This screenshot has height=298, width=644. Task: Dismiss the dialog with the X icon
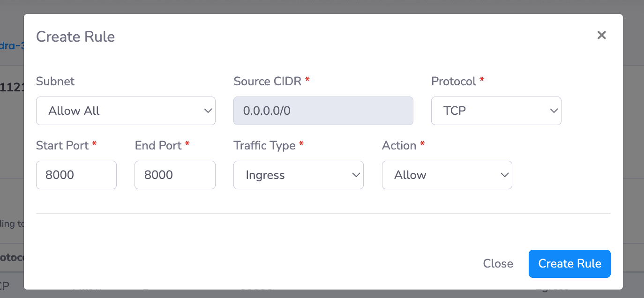pyautogui.click(x=601, y=35)
